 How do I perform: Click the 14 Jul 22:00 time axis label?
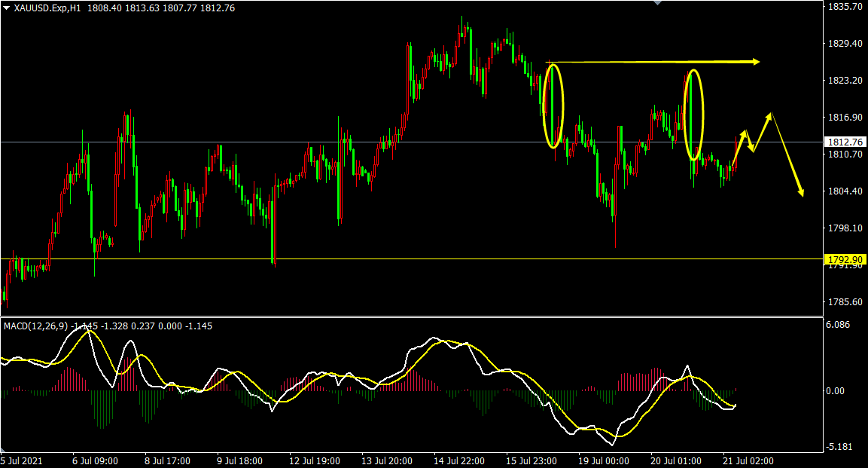(x=459, y=460)
